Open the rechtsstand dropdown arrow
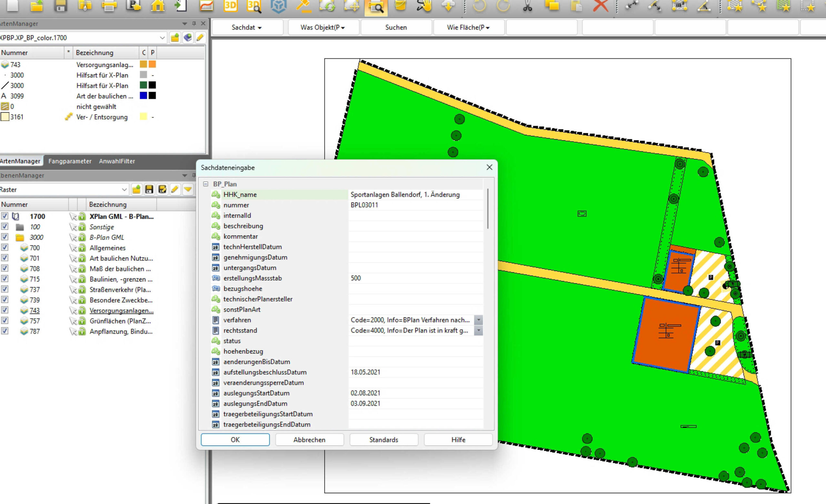826x504 pixels. (478, 331)
